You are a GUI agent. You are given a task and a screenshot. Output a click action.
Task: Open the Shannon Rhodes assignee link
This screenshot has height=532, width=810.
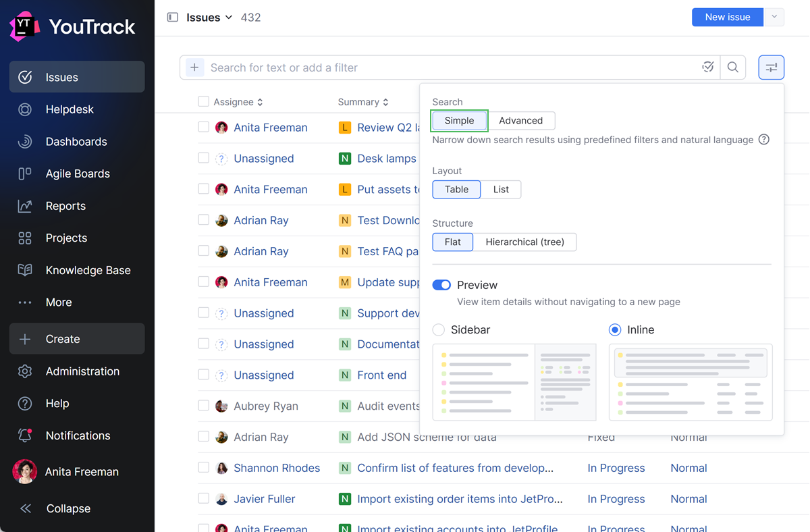point(277,468)
